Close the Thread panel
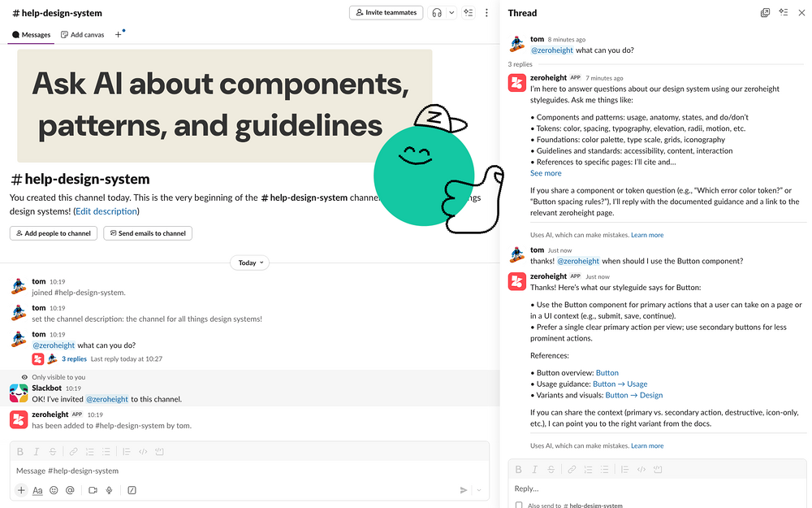This screenshot has width=812, height=508. pos(801,13)
